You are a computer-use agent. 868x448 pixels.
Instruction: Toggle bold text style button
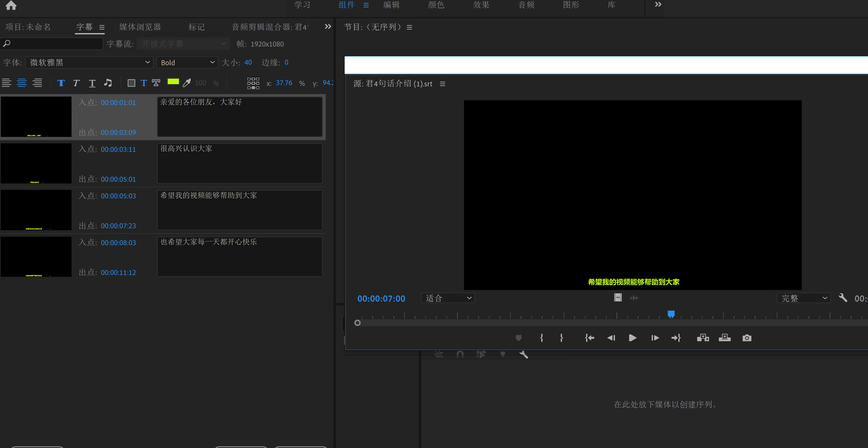[61, 83]
